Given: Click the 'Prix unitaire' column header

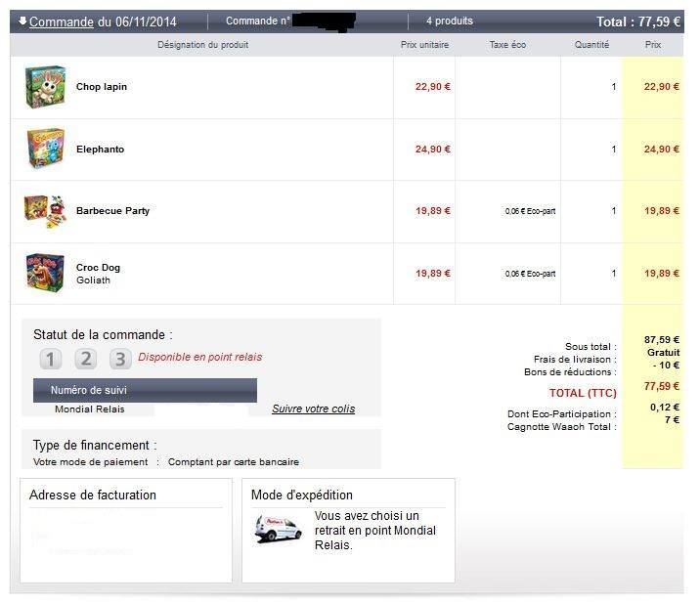Looking at the screenshot, I should pos(424,45).
